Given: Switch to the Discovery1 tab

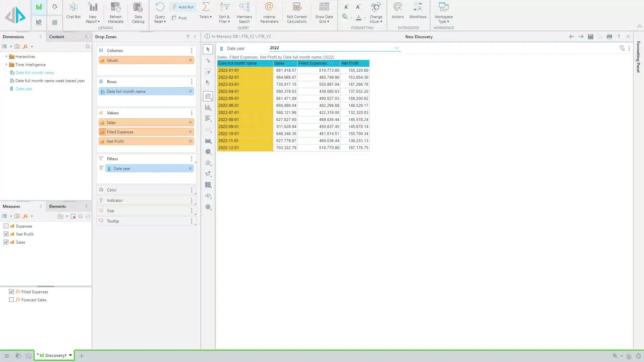Looking at the screenshot, I should click(x=55, y=356).
